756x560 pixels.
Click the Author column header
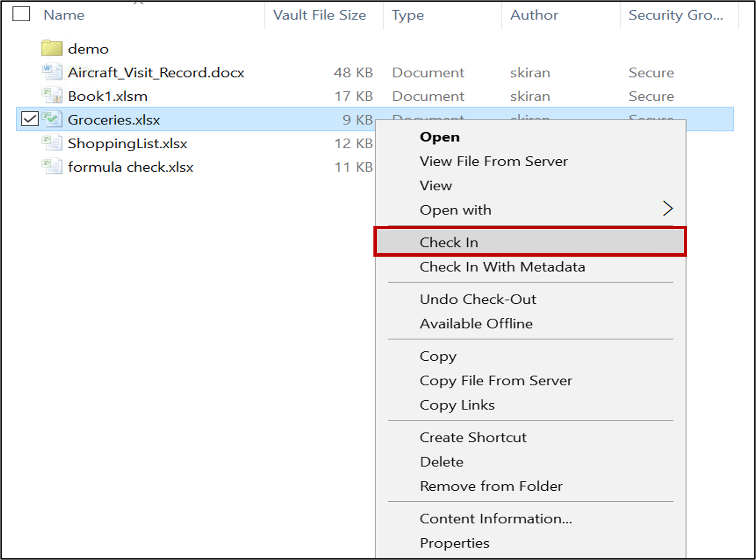(x=534, y=15)
